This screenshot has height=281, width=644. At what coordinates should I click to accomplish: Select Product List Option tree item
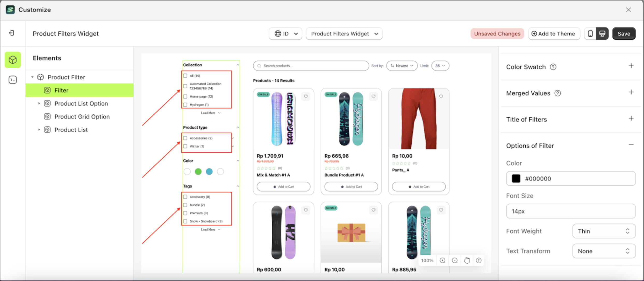81,103
